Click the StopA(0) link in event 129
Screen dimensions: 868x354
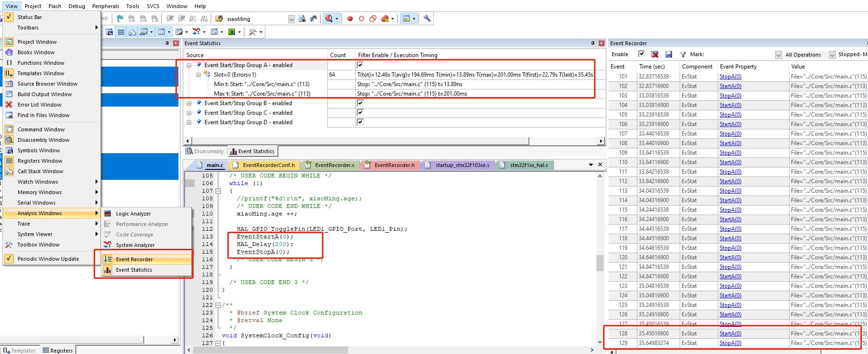point(730,343)
